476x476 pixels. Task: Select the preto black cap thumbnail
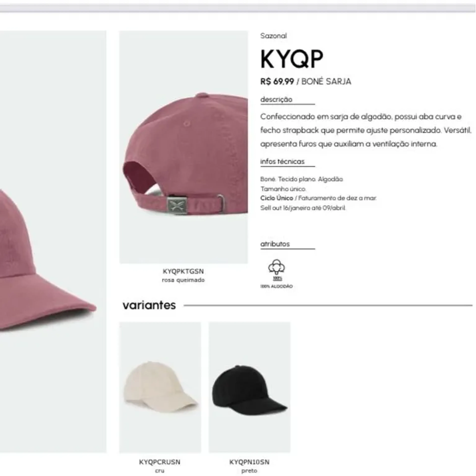[249, 387]
